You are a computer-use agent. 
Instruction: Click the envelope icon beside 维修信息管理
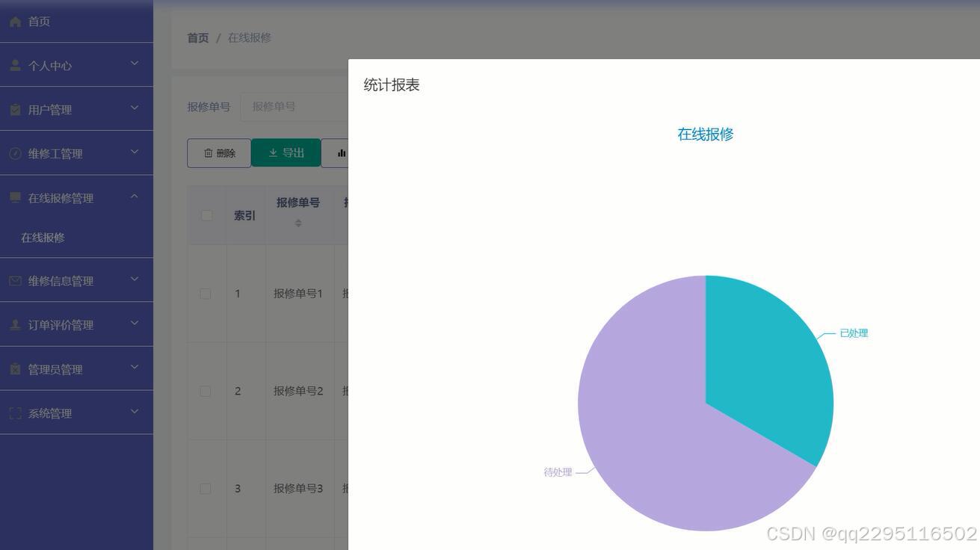pyautogui.click(x=14, y=280)
